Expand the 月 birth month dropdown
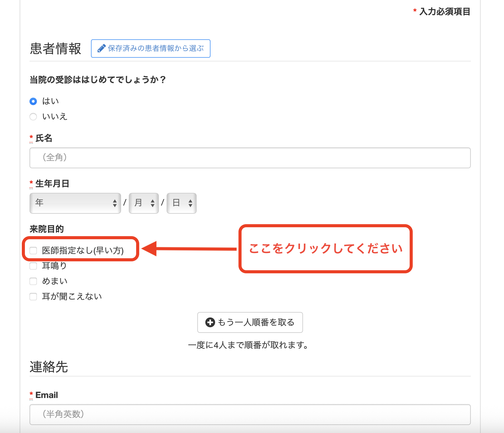This screenshot has height=433, width=504. tap(144, 203)
